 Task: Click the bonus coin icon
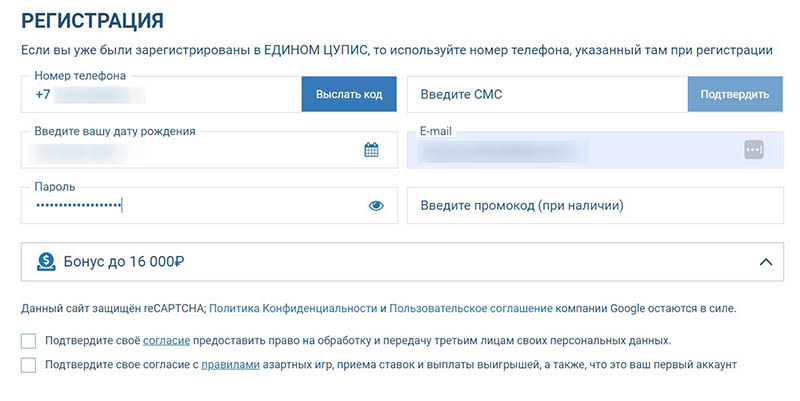(46, 262)
